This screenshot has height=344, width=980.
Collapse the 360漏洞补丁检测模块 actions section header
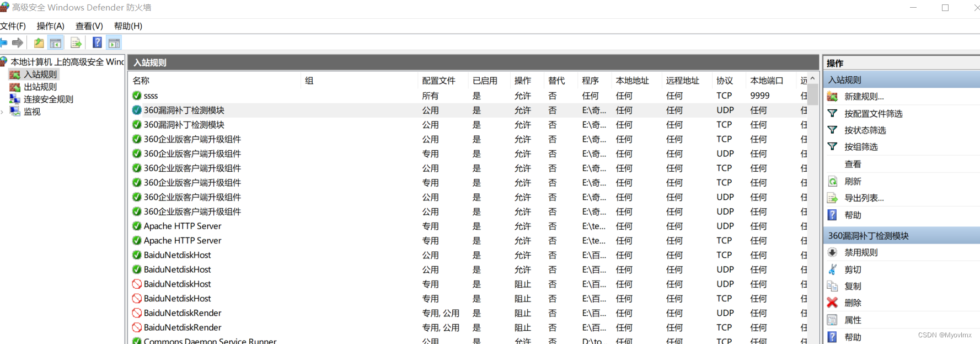coord(901,236)
